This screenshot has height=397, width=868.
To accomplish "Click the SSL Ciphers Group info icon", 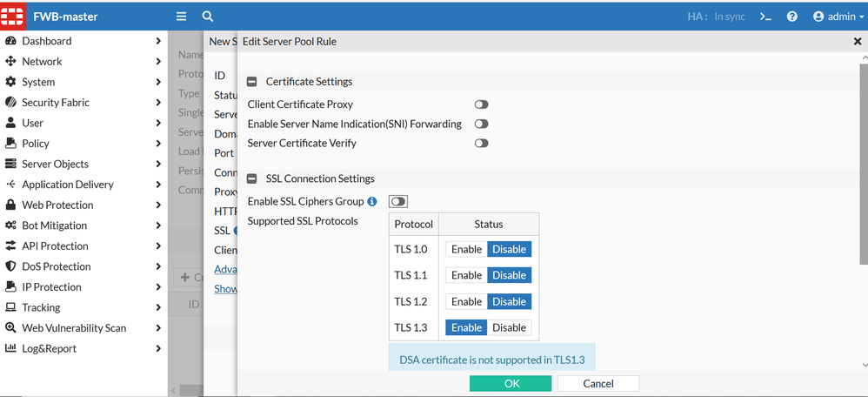I will click(372, 202).
